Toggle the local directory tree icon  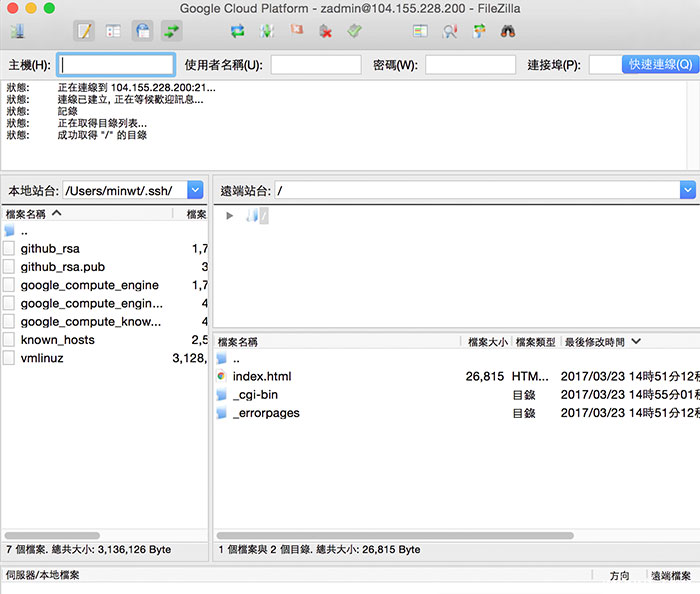(x=113, y=31)
